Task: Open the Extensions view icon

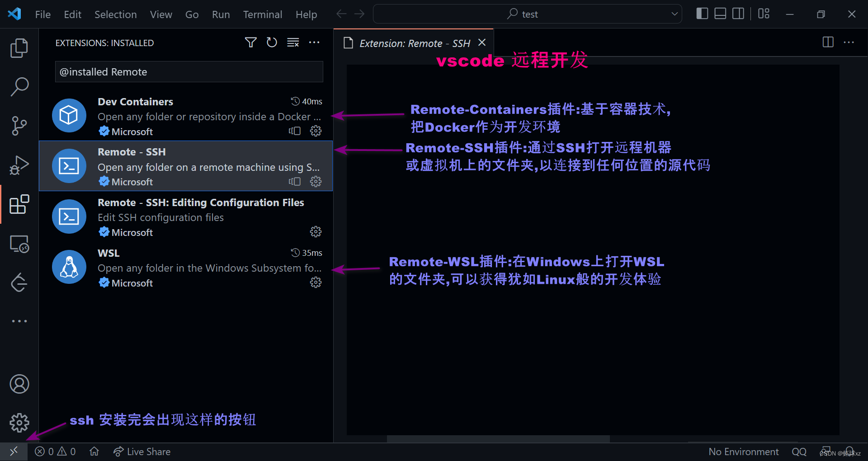Action: [19, 204]
